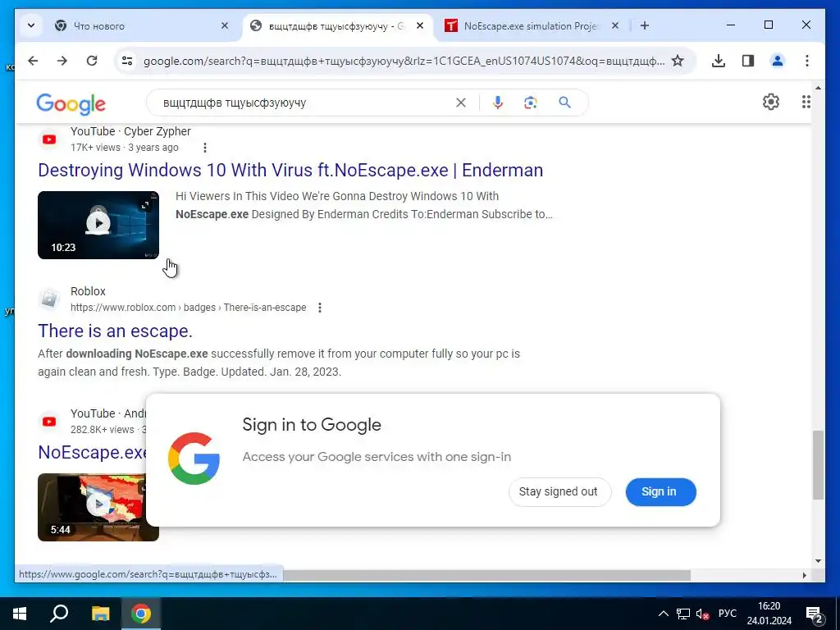The image size is (840, 630).
Task: Submit search with magnifier icon
Action: [x=564, y=103]
